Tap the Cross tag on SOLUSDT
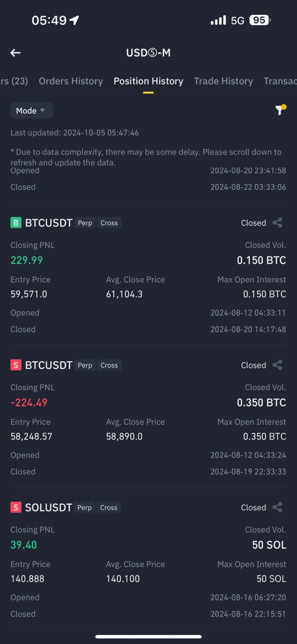Viewport: 297px width, 644px height. point(109,507)
